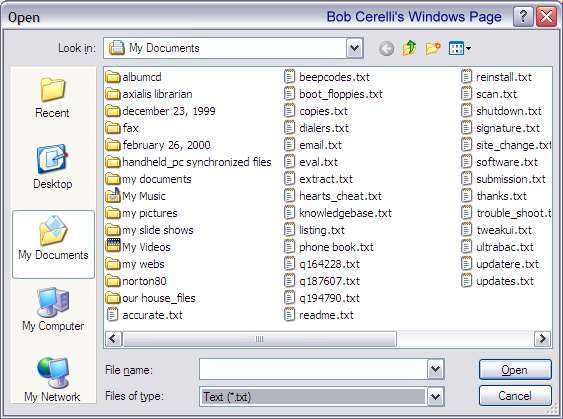Click the Cancel button
The image size is (563, 419).
click(515, 396)
